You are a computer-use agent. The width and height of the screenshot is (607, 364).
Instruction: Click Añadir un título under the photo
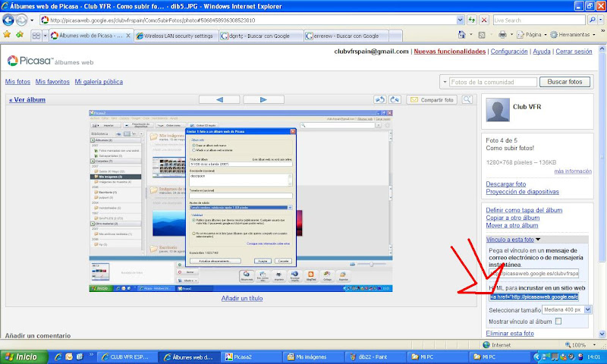coord(242,298)
